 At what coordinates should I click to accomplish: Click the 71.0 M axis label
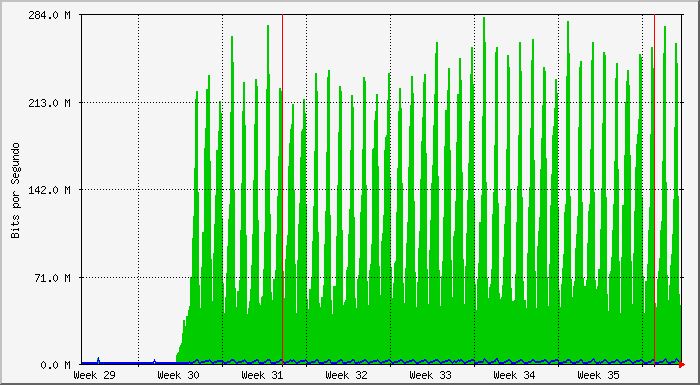[53, 278]
